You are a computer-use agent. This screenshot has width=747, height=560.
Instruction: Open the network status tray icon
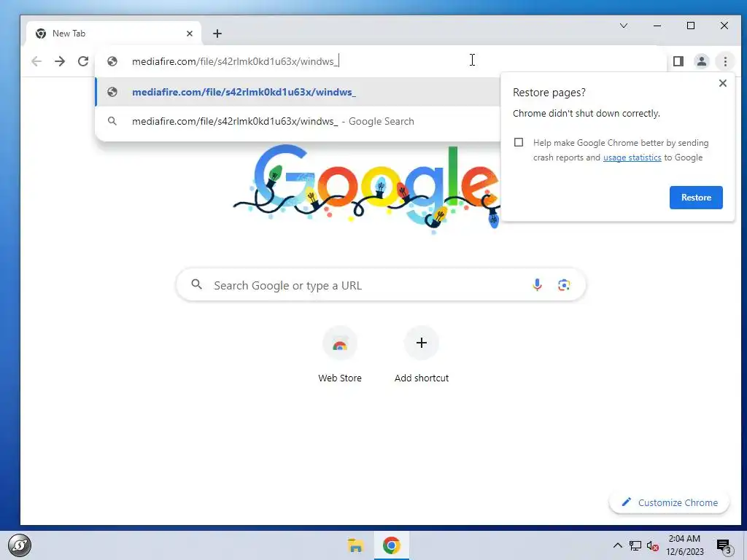point(635,545)
